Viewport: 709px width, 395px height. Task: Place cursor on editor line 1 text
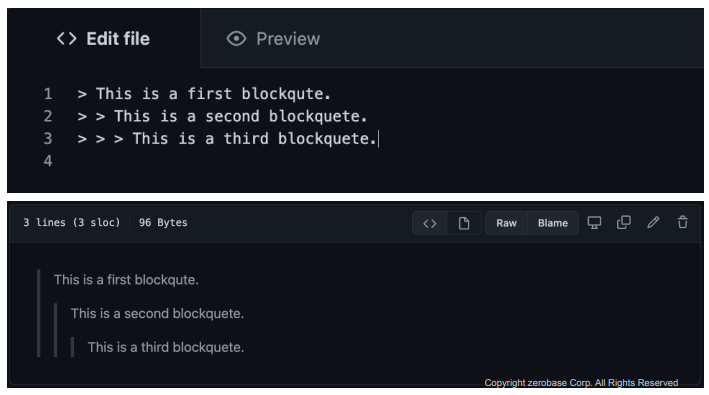click(x=204, y=94)
